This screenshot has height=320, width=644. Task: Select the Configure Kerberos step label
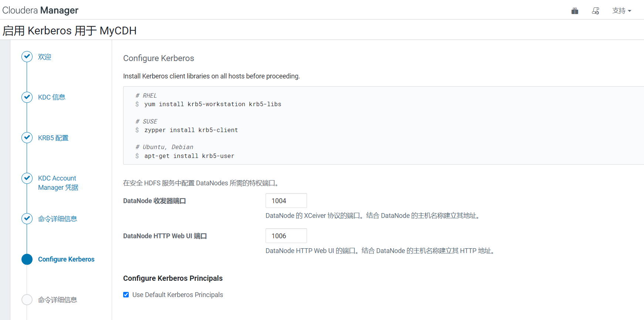[x=66, y=259]
